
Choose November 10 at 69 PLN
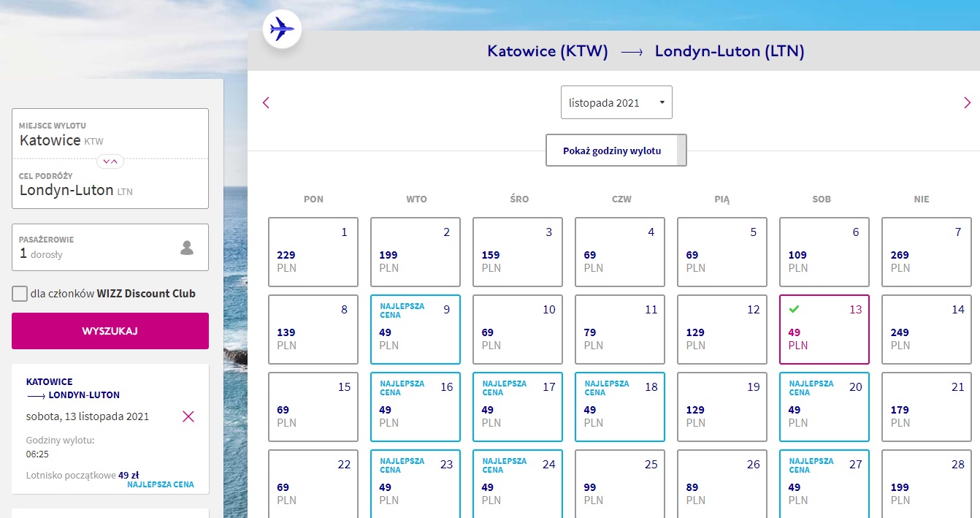click(518, 330)
